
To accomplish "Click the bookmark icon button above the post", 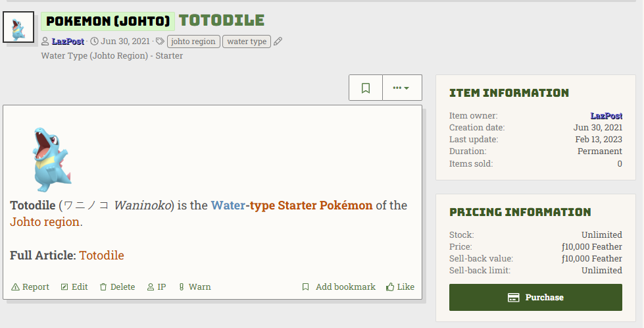I will coord(366,88).
